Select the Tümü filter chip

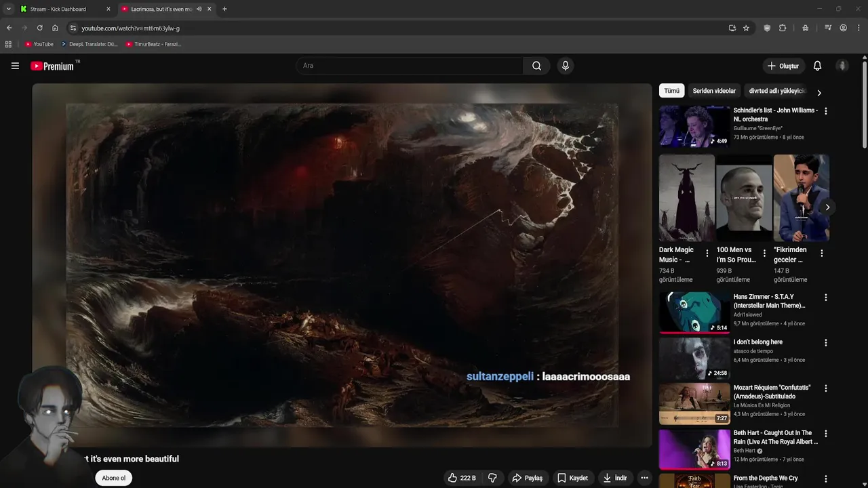coord(671,91)
